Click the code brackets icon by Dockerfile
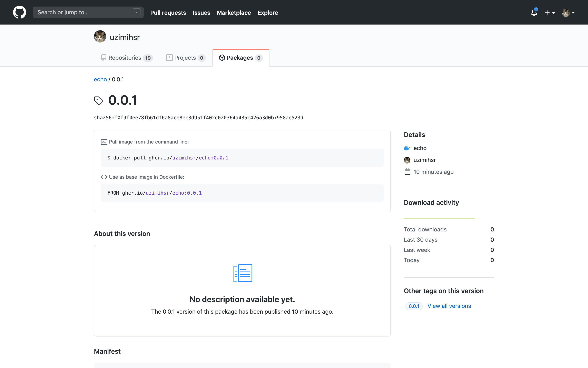This screenshot has width=588, height=368. pyautogui.click(x=104, y=177)
